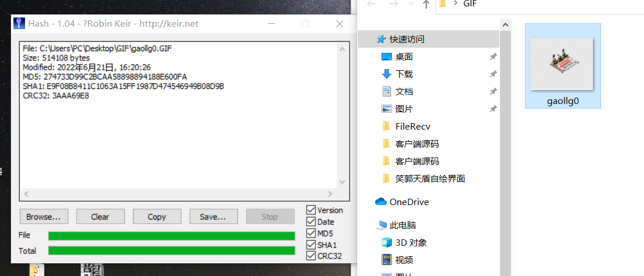Open the OneDrive cloud icon
The image size is (644, 276).
coord(381,202)
